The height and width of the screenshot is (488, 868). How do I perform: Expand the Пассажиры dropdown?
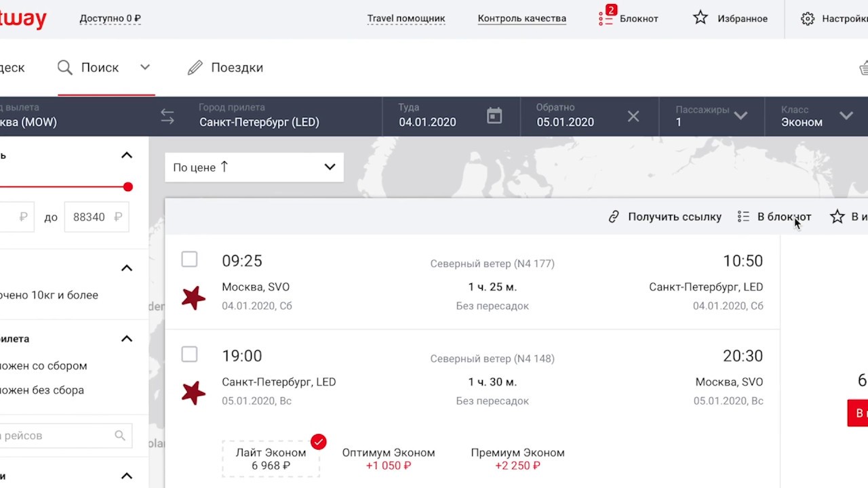[x=741, y=116]
